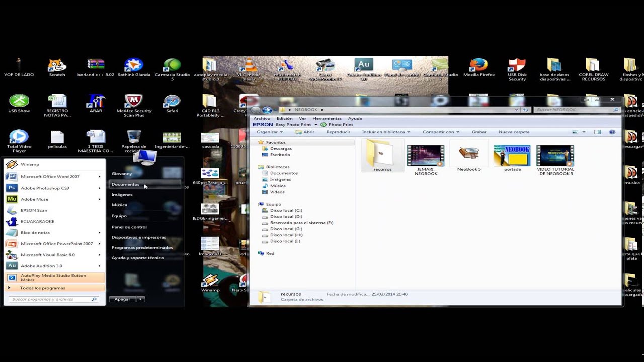Open the change view dropdown arrow
This screenshot has height=362, width=644.
584,132
